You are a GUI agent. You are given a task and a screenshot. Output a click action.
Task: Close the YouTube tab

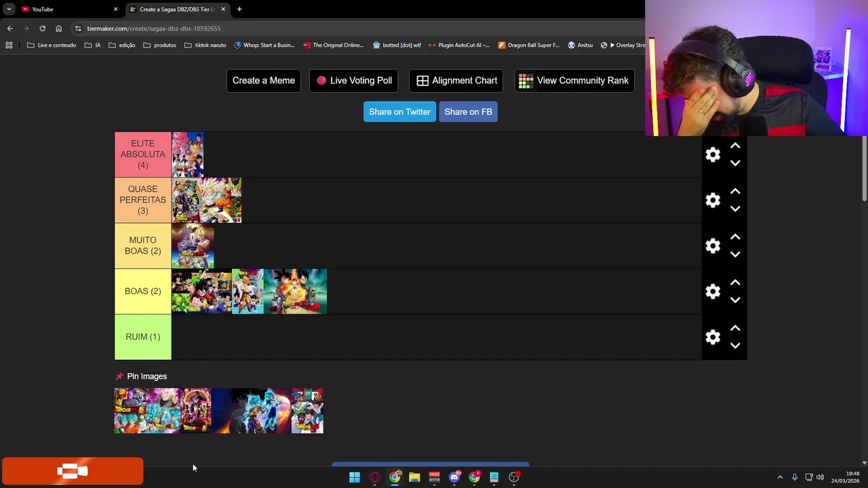pyautogui.click(x=115, y=9)
